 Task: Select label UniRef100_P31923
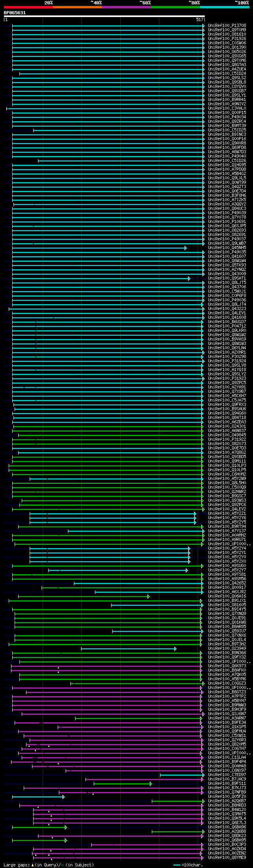[227, 379]
